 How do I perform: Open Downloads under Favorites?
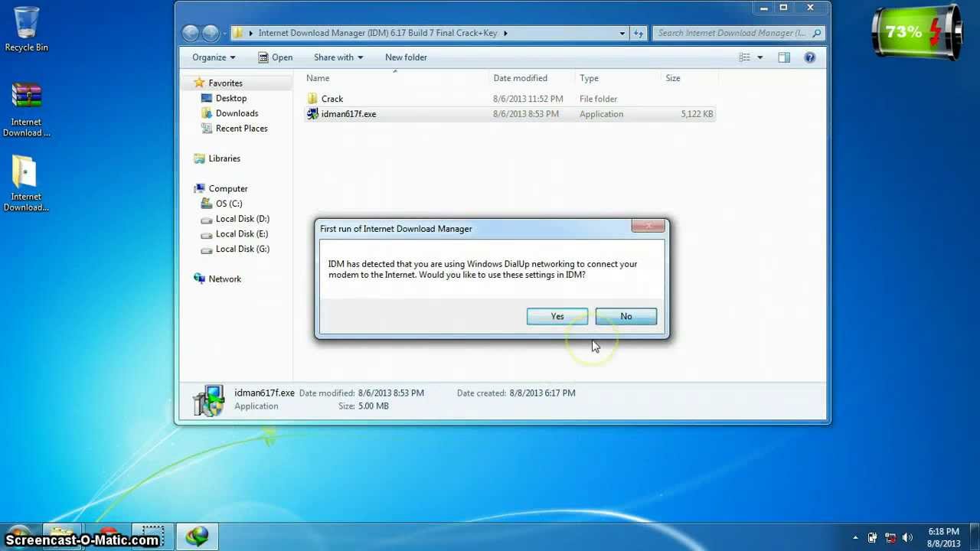237,113
